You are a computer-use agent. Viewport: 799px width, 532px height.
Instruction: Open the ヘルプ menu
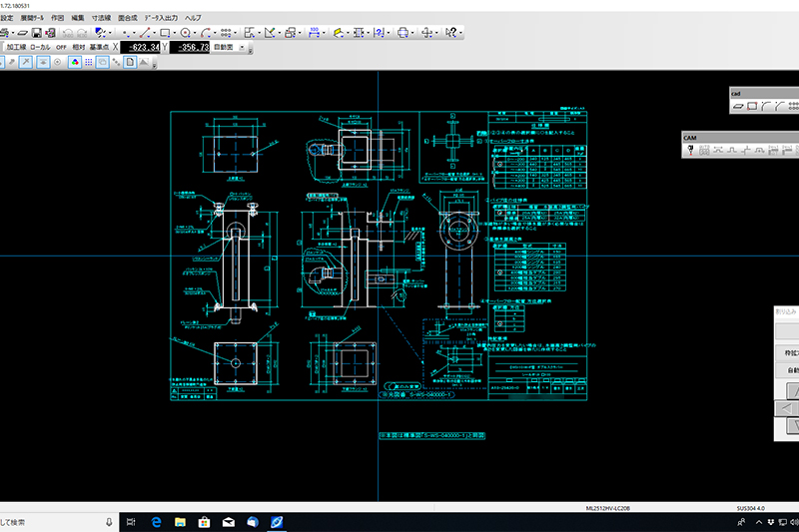(193, 18)
